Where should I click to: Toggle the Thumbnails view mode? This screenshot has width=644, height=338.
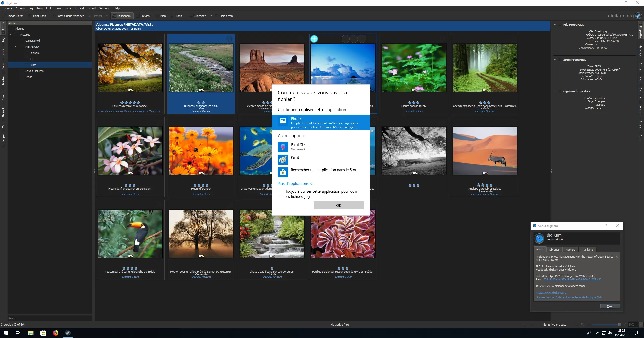coord(122,16)
